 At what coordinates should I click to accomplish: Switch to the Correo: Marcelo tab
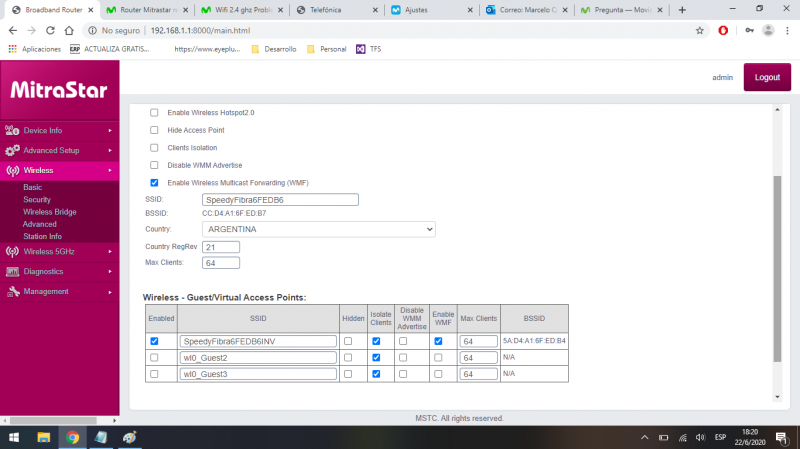[526, 10]
